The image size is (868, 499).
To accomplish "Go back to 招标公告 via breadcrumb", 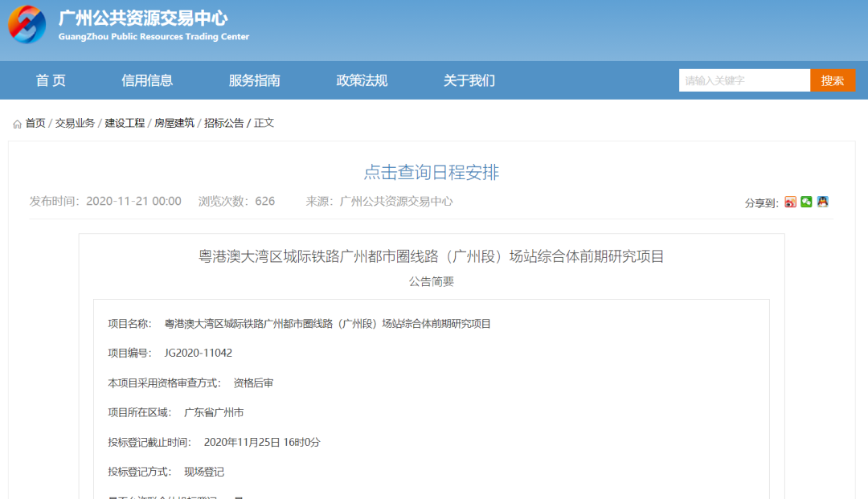I will point(223,123).
